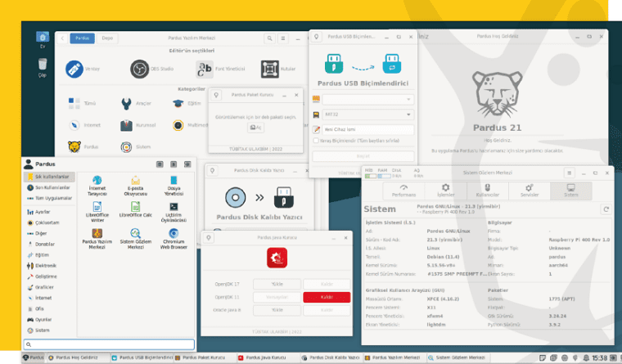Switch to Pardus Hoş Geldiniz in taskbar
Image resolution: width=622 pixels, height=364 pixels.
coord(77,357)
